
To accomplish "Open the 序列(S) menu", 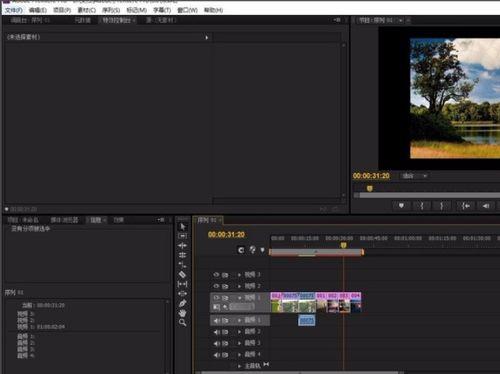I will [x=111, y=10].
